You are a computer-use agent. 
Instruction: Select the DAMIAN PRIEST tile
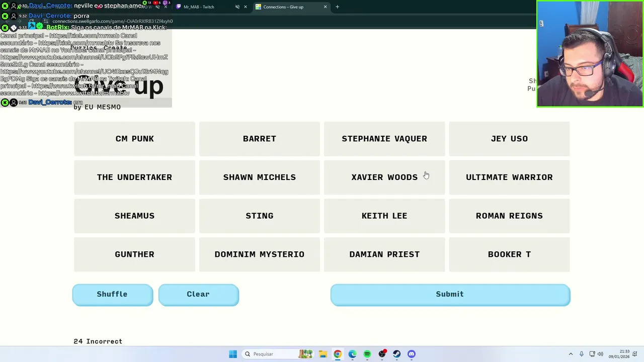(384, 254)
